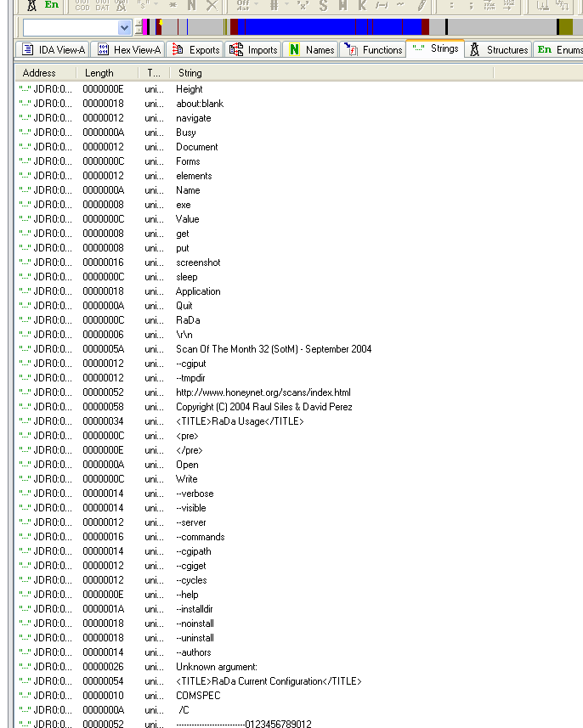This screenshot has width=583, height=728.
Task: Select the 'navigate' string entry
Action: (194, 118)
